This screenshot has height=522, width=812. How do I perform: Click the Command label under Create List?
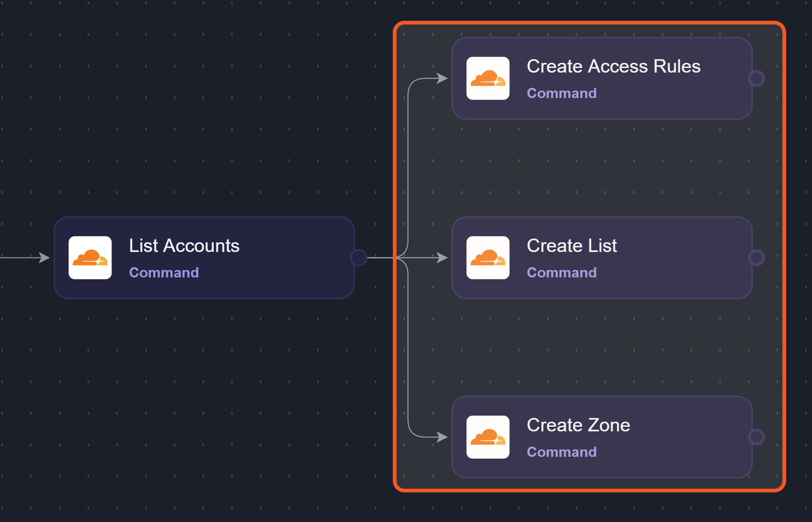pyautogui.click(x=561, y=272)
